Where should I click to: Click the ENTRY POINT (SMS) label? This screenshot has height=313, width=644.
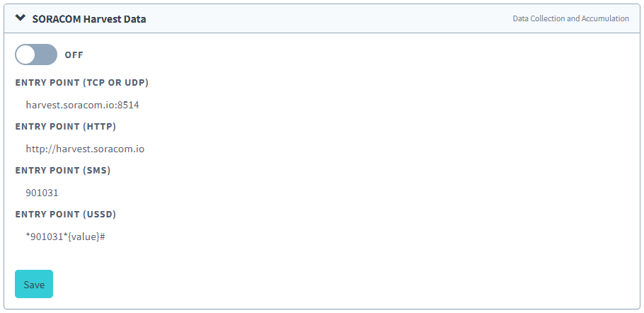pyautogui.click(x=63, y=170)
